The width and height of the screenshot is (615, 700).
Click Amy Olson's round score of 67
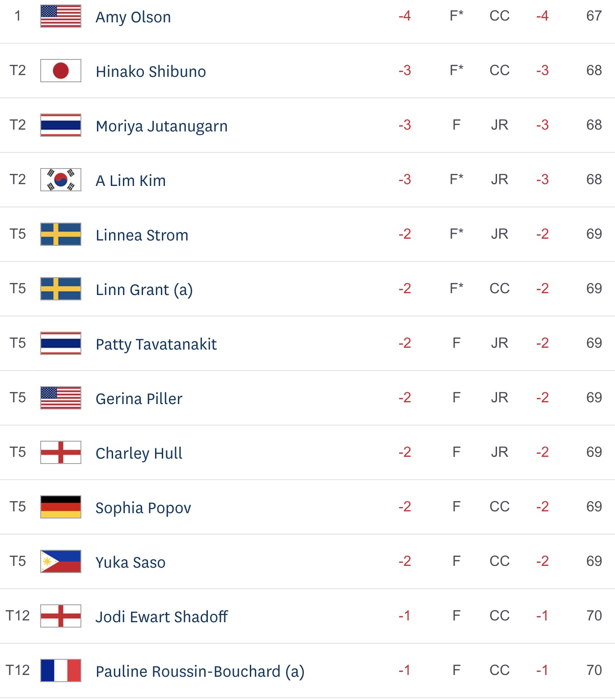pyautogui.click(x=594, y=16)
